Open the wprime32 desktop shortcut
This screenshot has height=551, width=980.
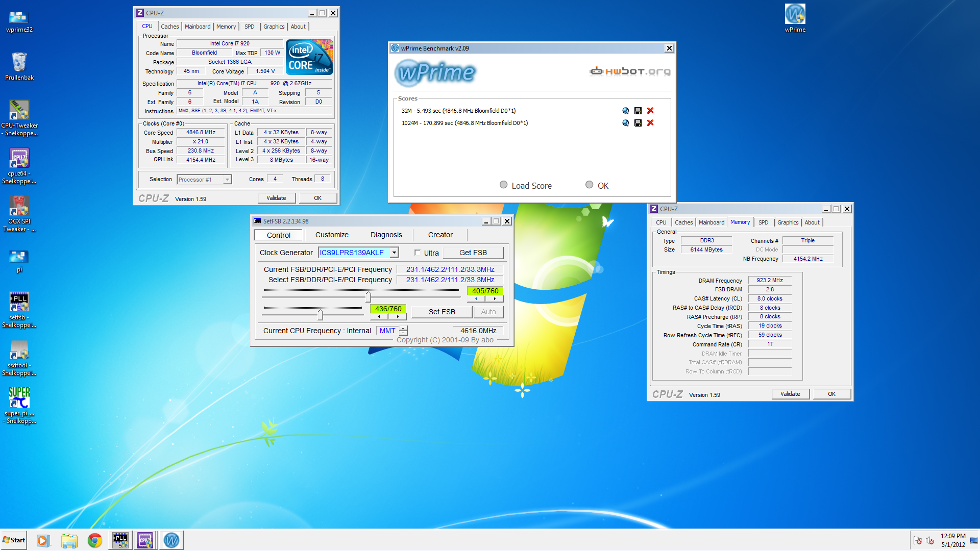tap(19, 20)
